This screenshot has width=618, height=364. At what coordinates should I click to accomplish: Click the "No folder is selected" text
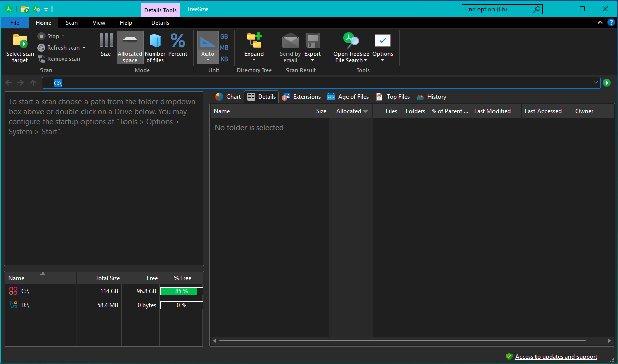click(249, 128)
